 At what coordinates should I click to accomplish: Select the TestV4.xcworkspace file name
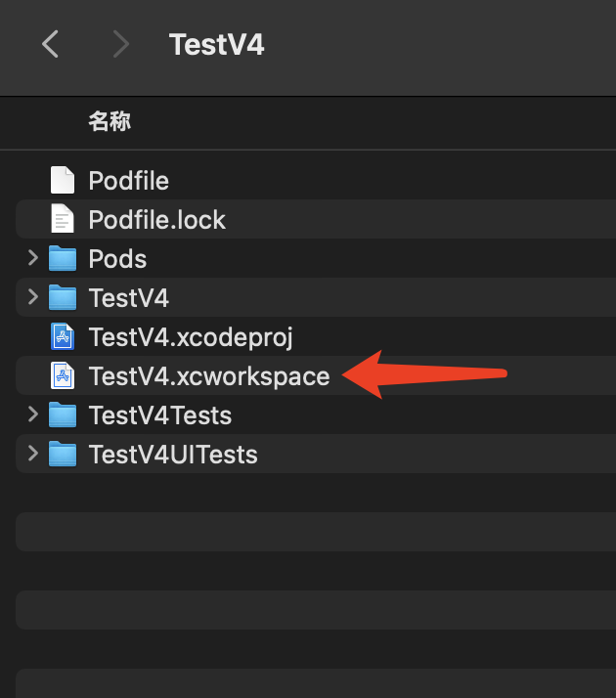209,376
